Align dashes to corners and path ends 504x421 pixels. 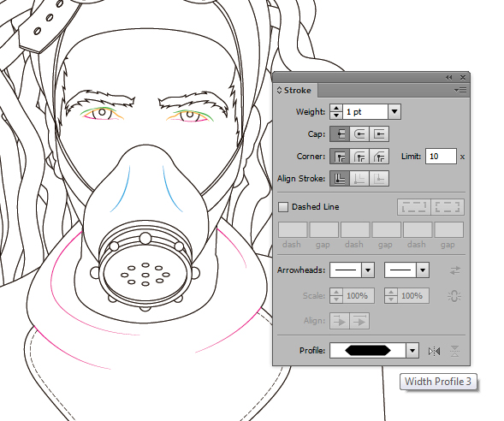click(448, 207)
